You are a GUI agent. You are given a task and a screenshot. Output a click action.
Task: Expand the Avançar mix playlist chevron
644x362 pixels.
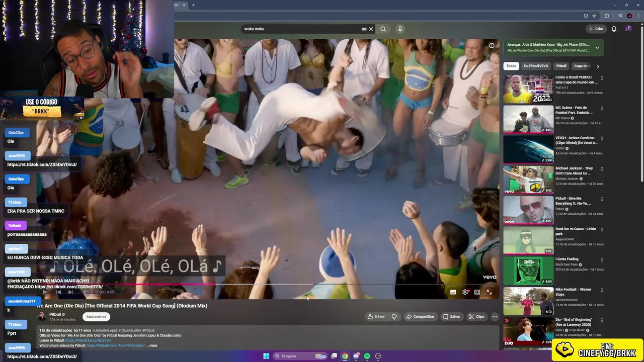point(597,48)
